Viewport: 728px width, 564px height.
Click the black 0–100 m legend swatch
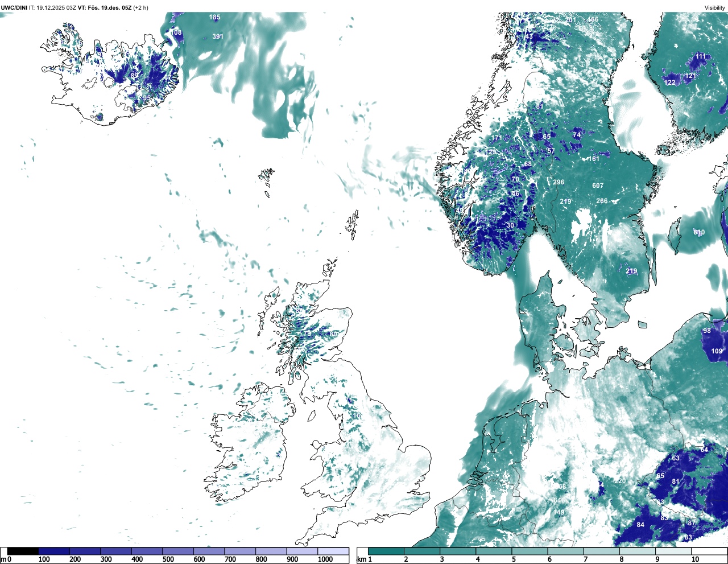pyautogui.click(x=23, y=551)
